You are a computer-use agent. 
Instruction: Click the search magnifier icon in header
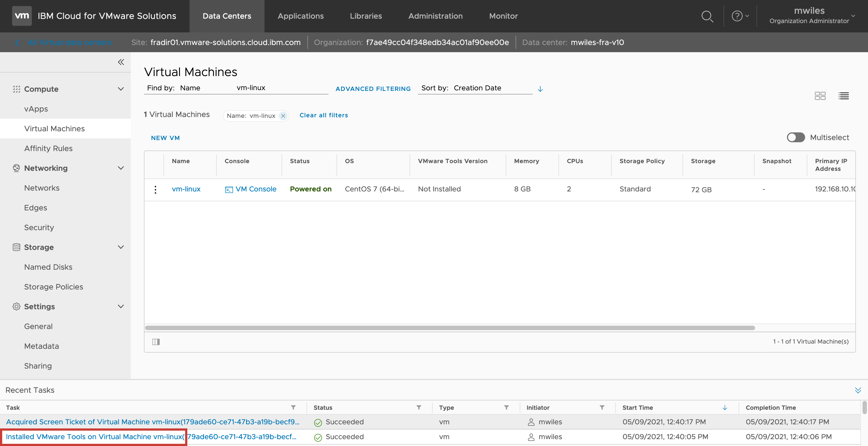coord(707,16)
